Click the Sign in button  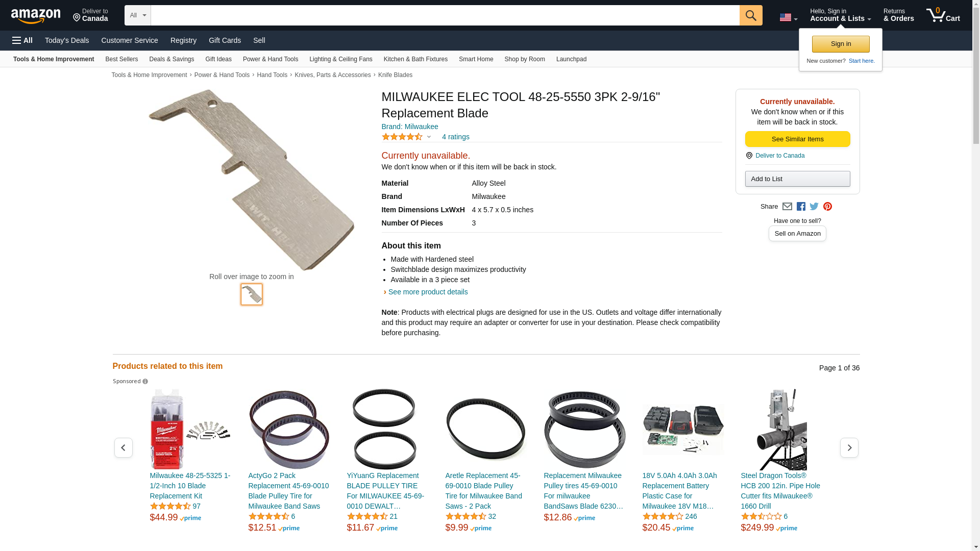[x=841, y=44]
